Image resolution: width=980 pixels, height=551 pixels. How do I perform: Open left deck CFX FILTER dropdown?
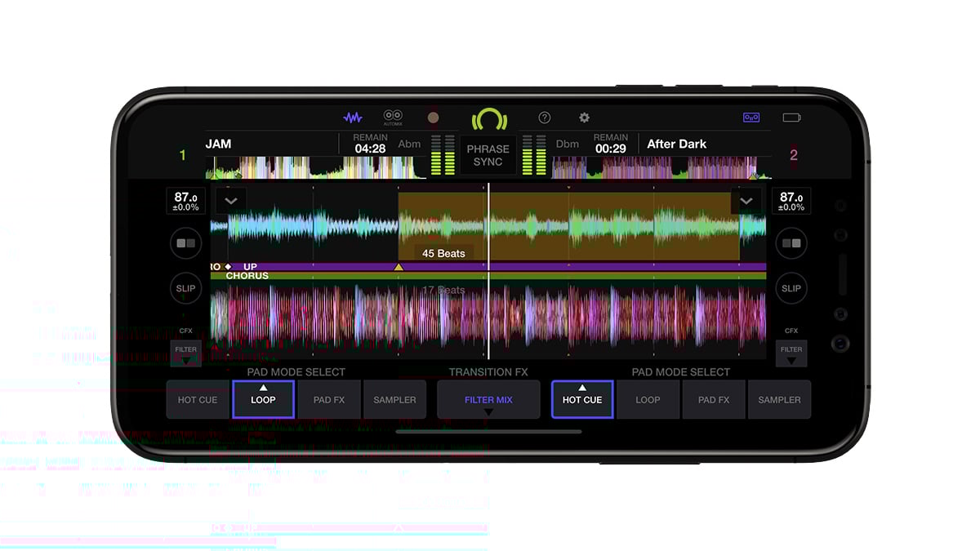pyautogui.click(x=185, y=353)
